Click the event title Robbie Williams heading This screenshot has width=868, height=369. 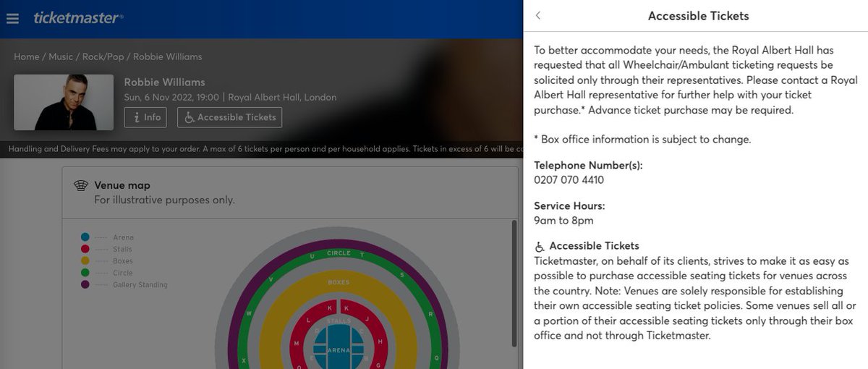[x=165, y=82]
